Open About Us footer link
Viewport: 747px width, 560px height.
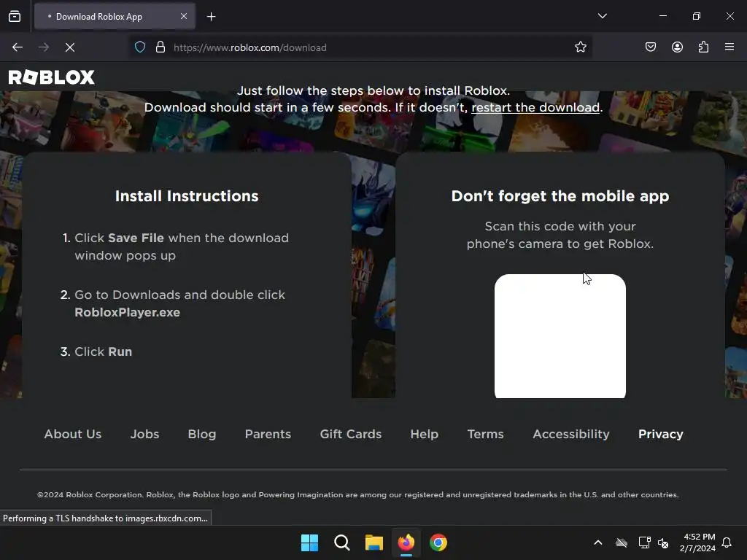point(73,435)
